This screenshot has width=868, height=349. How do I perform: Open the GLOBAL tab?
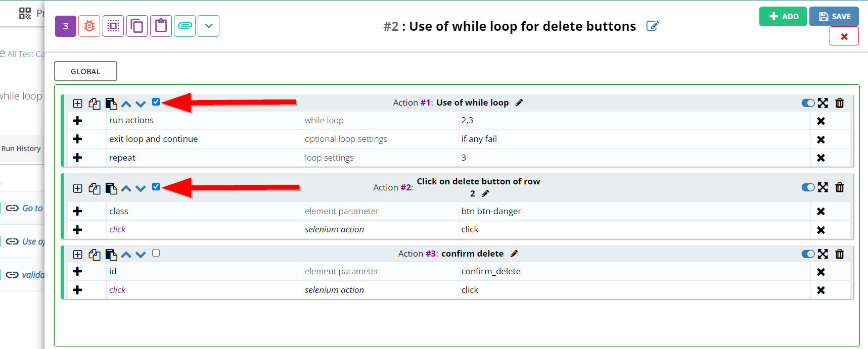click(85, 71)
